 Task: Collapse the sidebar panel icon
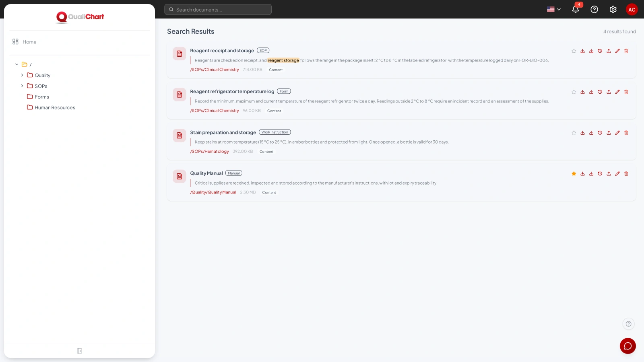click(79, 351)
